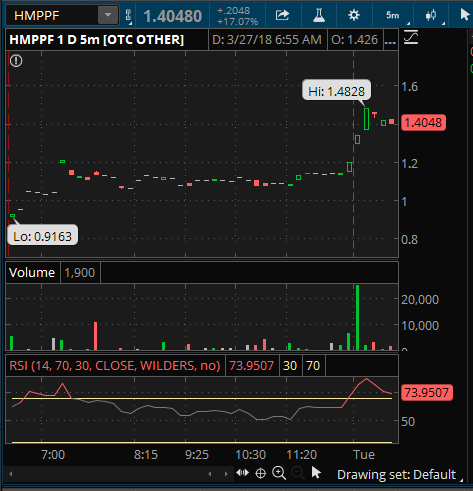Click the Lo: 0.9163 price bubble
This screenshot has height=491, width=473.
pos(43,235)
